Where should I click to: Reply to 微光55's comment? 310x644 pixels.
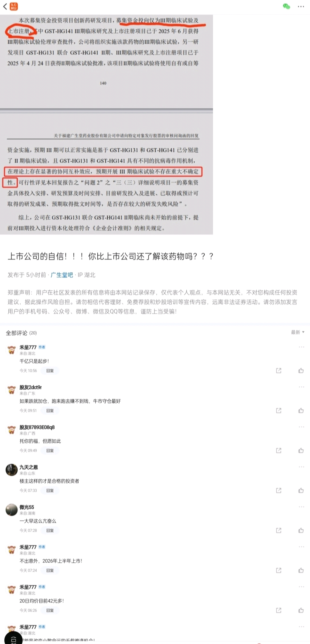coord(50,530)
